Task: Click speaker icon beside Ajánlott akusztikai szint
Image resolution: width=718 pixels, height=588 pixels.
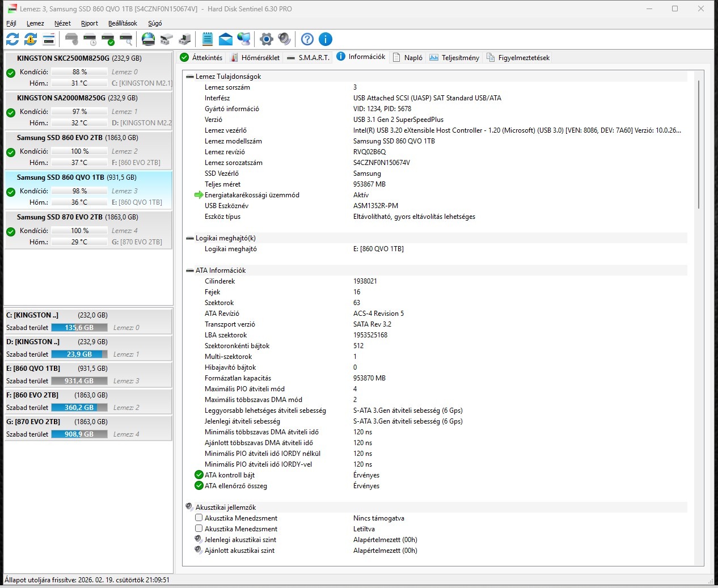Action: pos(198,550)
